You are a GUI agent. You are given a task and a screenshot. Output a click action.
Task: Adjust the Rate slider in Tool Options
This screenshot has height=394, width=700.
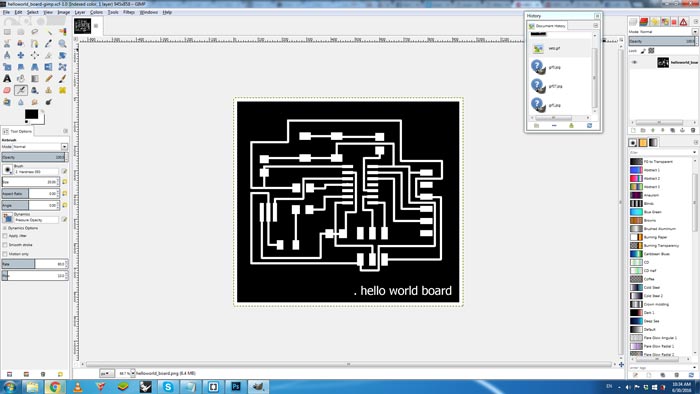click(34, 264)
